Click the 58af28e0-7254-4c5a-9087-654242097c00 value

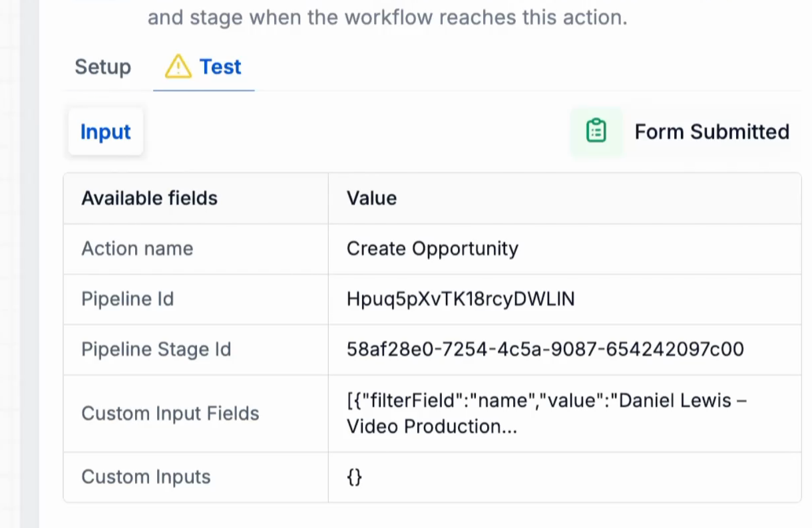coord(545,350)
